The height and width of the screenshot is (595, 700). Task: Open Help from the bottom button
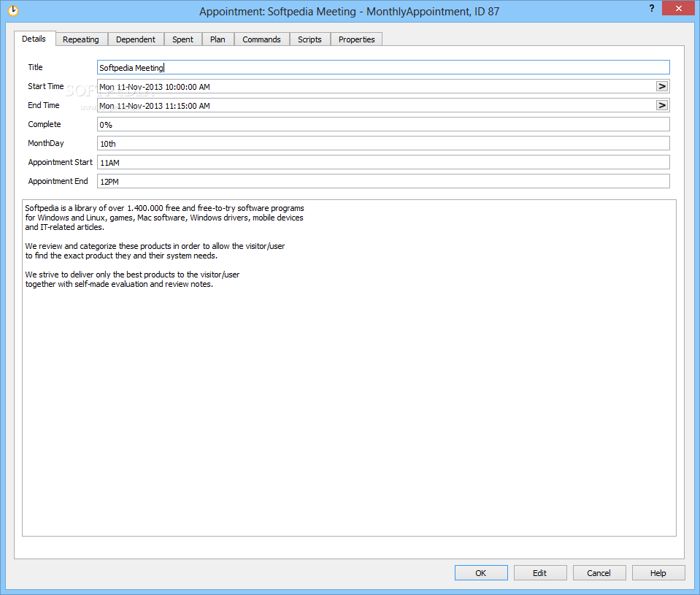coord(658,572)
